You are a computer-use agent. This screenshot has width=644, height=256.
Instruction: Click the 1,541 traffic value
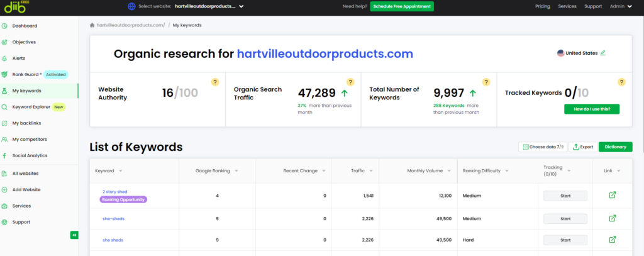368,196
